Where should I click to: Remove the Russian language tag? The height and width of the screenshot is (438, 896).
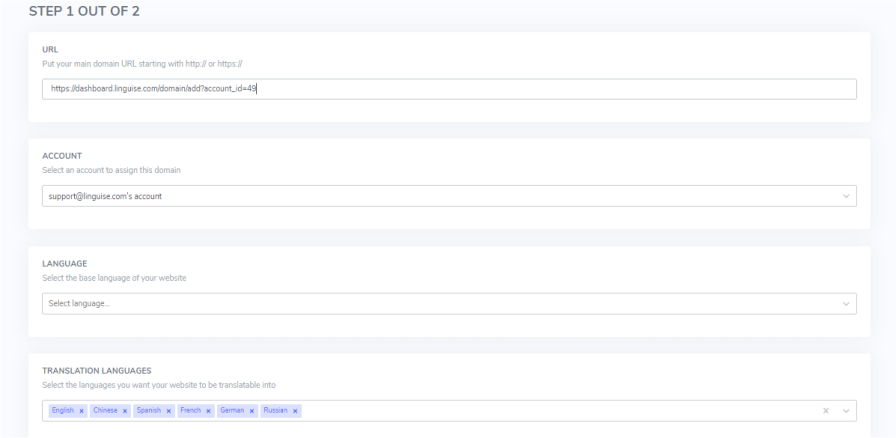point(295,411)
